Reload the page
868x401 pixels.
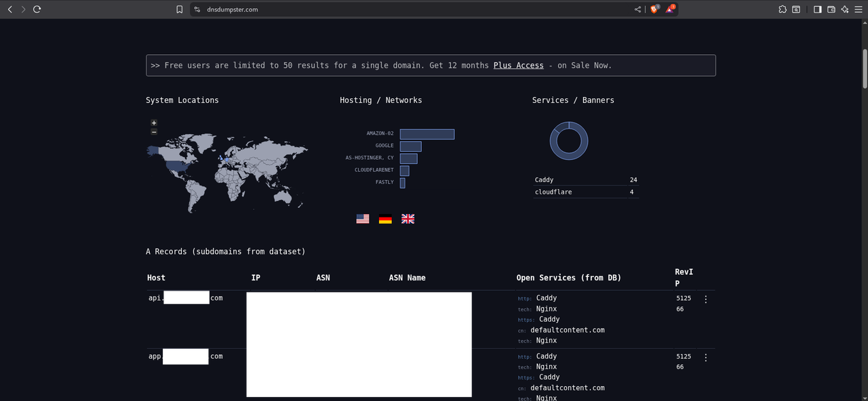[x=37, y=9]
